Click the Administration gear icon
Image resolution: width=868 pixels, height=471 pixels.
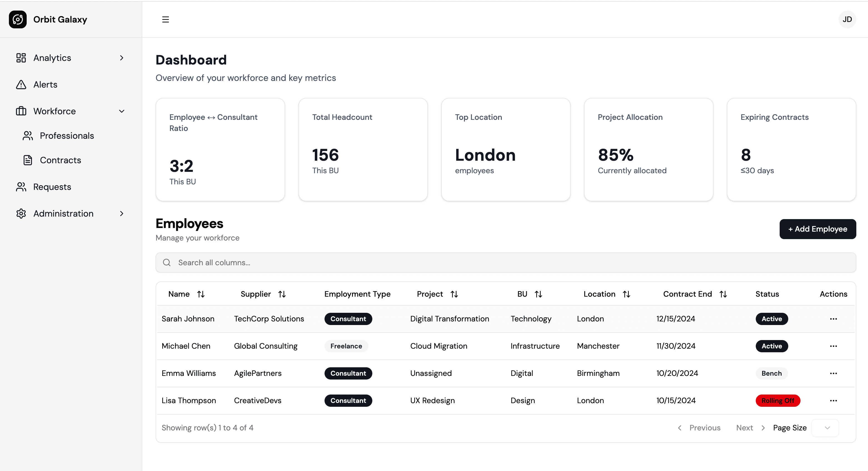coord(21,214)
